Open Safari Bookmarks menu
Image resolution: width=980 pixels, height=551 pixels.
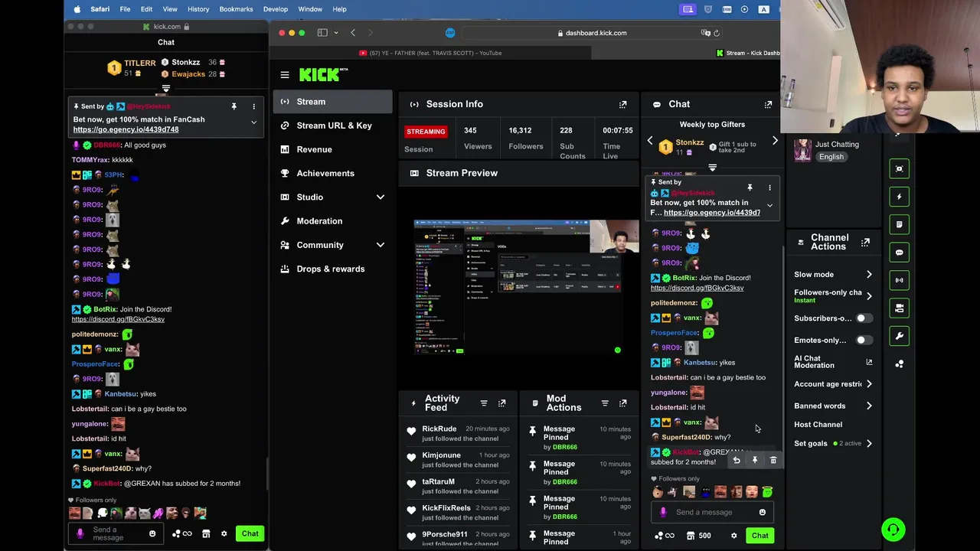pyautogui.click(x=236, y=9)
